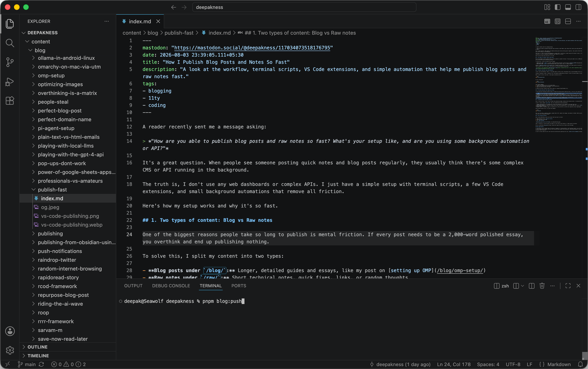Change encoding via UTF-8 status item

tap(513, 364)
